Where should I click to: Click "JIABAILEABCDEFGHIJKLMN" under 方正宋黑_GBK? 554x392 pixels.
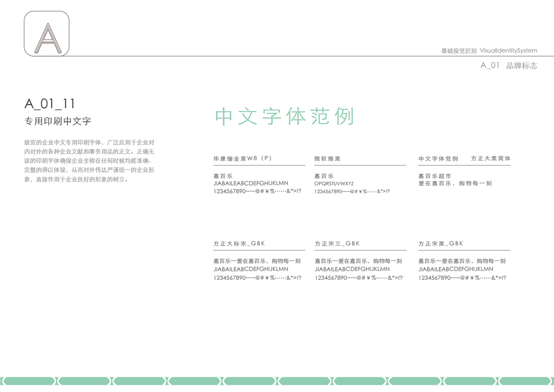(x=456, y=269)
